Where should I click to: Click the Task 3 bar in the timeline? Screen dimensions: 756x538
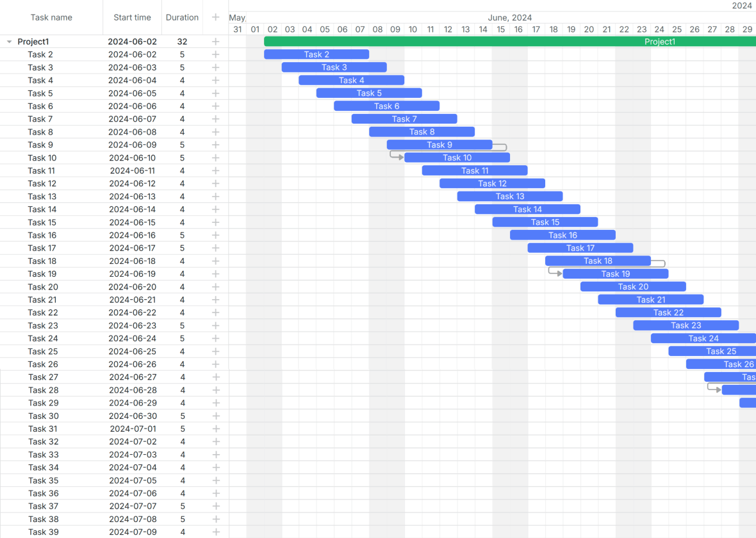(x=334, y=67)
